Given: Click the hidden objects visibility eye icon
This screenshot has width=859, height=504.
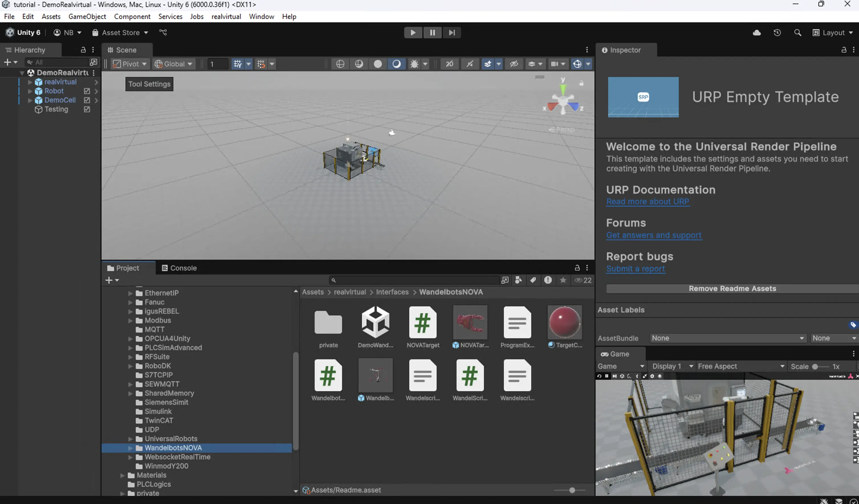Looking at the screenshot, I should [514, 64].
